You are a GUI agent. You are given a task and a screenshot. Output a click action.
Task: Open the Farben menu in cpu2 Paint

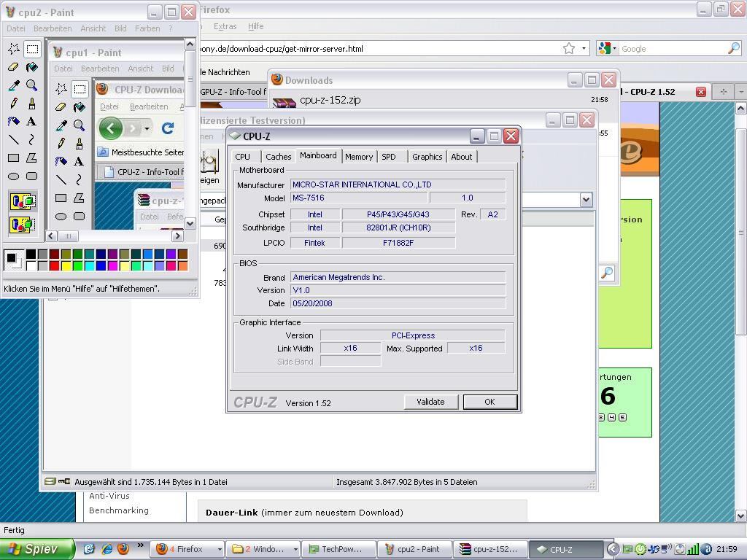click(x=147, y=28)
